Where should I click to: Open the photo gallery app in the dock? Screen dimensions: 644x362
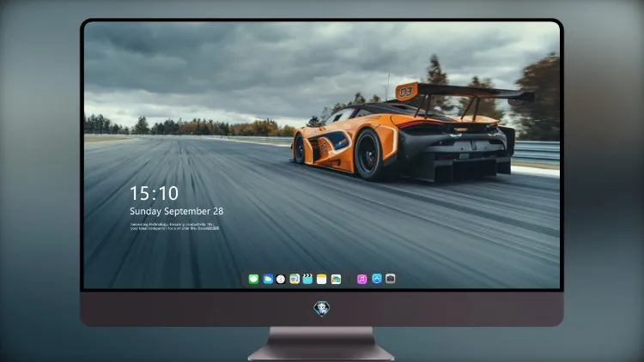(x=336, y=279)
